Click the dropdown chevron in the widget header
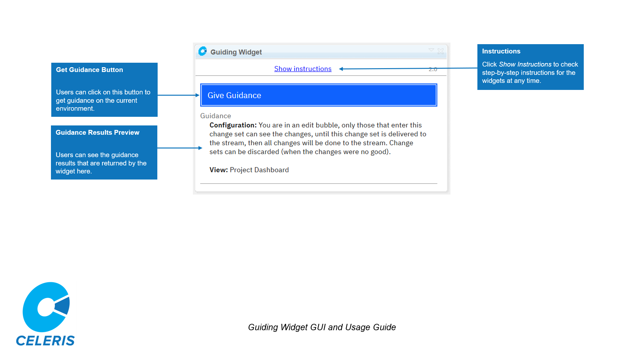The width and height of the screenshot is (644, 360). pos(431,50)
